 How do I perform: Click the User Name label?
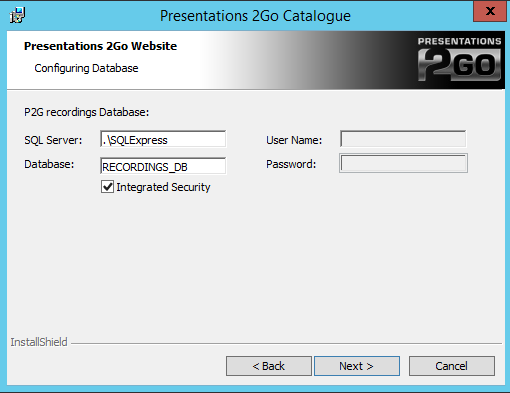294,140
